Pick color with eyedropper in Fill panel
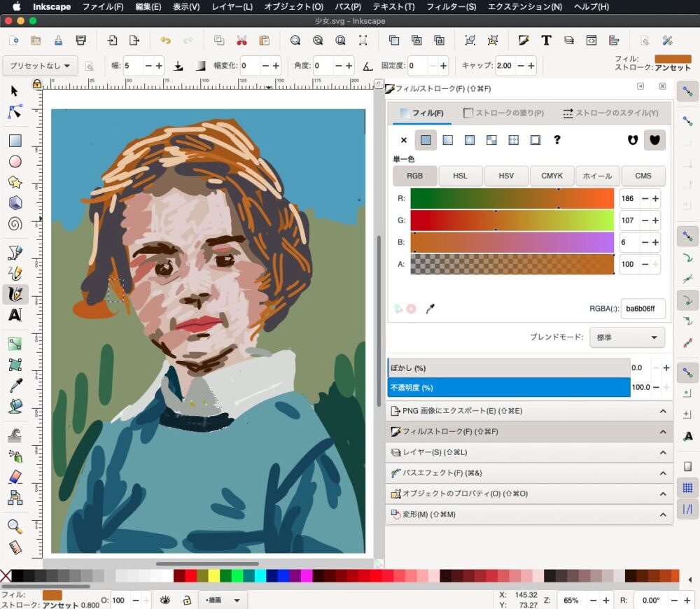Screen dimensions: 700x609 [x=430, y=308]
